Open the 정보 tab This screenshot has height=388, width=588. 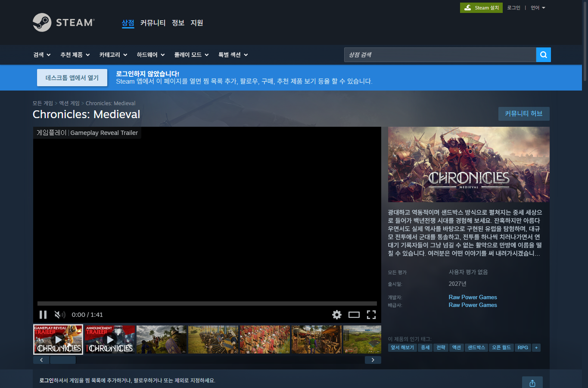(178, 23)
